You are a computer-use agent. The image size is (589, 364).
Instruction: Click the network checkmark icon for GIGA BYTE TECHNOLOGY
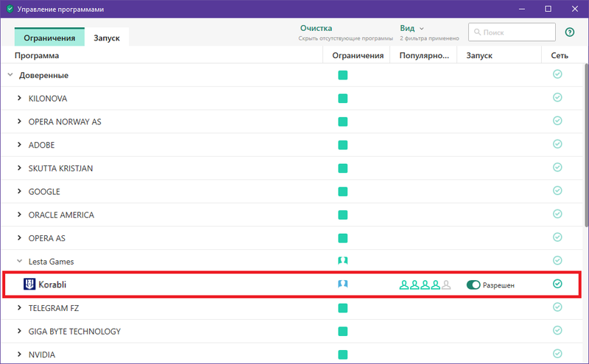(557, 330)
